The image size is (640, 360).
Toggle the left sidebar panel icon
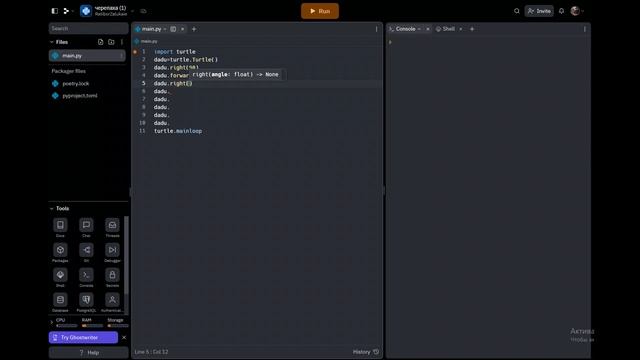tap(55, 11)
